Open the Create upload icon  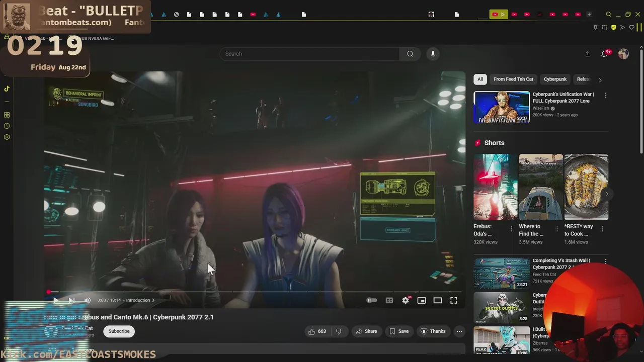(588, 54)
